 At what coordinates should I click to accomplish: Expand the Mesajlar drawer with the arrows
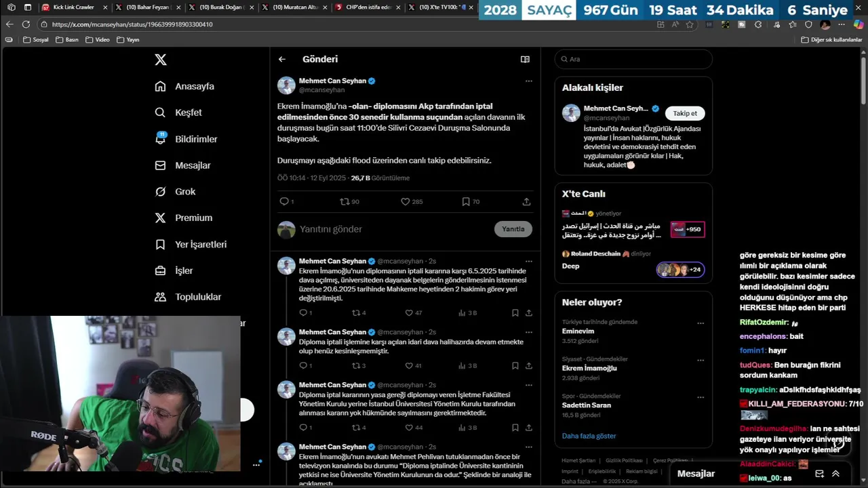click(835, 474)
